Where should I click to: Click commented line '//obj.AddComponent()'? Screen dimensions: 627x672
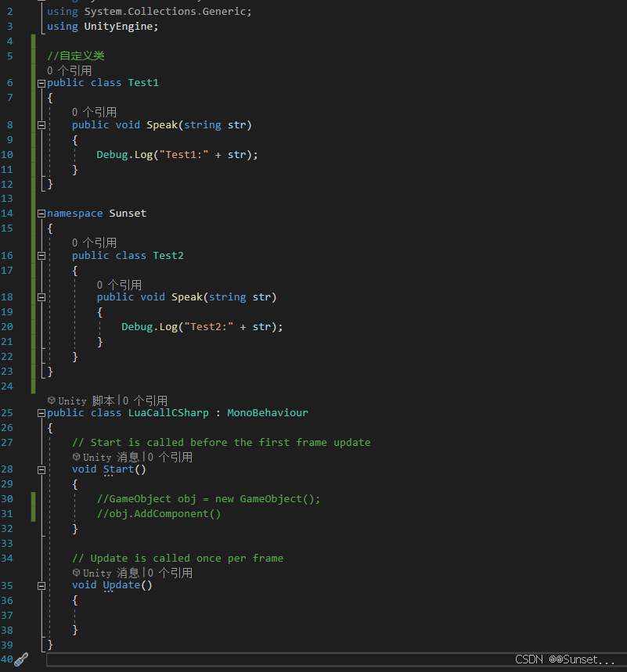coord(159,514)
